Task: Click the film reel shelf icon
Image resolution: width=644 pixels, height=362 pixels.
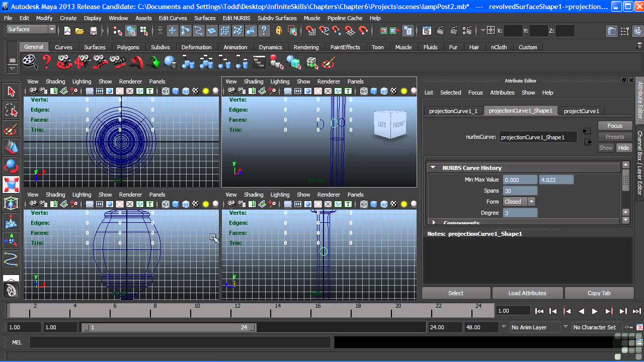Action: 30,62
